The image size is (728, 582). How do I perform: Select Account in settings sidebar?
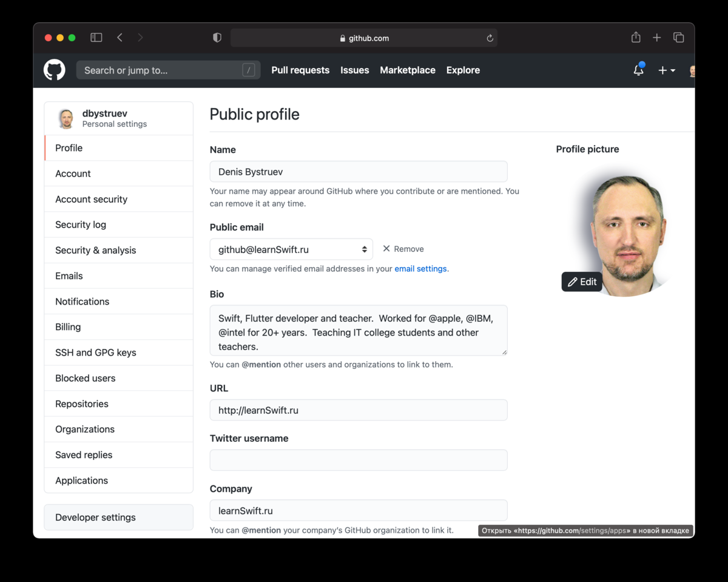tap(119, 174)
